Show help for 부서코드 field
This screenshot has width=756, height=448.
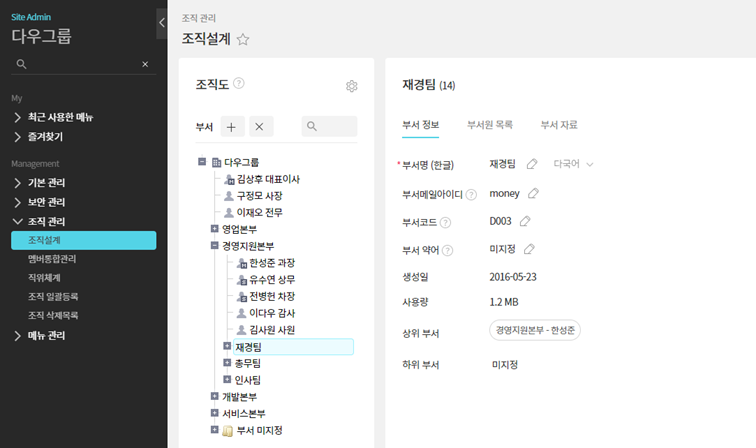(446, 222)
